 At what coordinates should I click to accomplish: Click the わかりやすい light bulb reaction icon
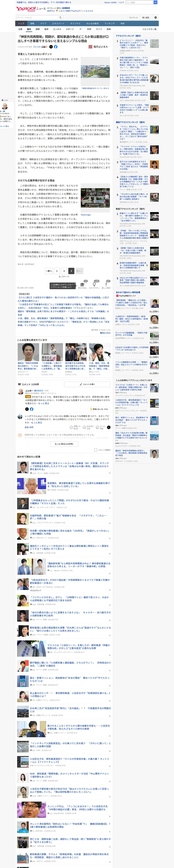point(94,285)
